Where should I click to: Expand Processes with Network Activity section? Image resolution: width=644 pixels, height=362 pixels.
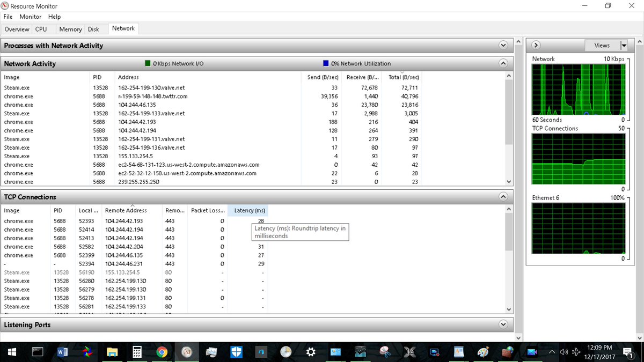click(x=503, y=46)
